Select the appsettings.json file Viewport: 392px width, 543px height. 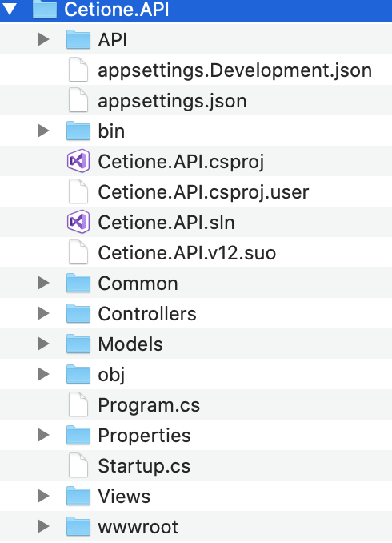point(172,101)
